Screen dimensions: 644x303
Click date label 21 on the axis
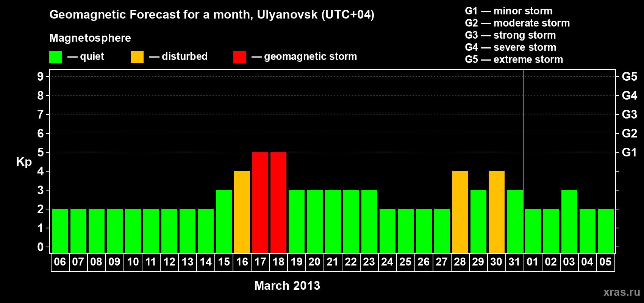pos(333,262)
